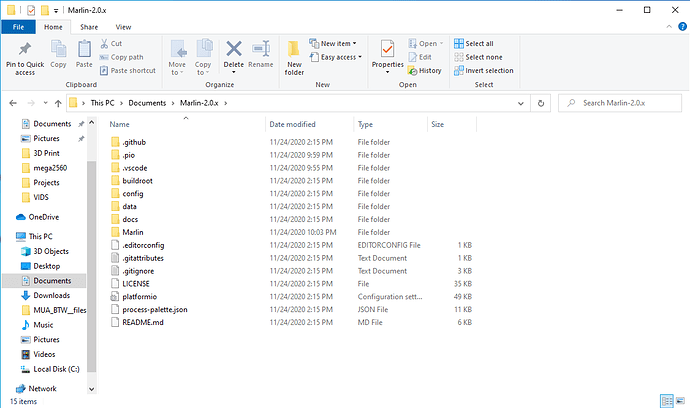Image resolution: width=690 pixels, height=408 pixels.
Task: Click Copy path in Clipboard group
Action: (121, 57)
